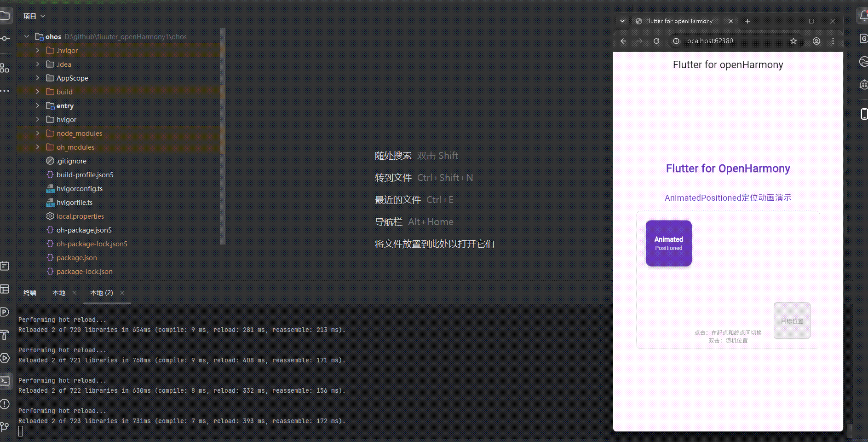868x442 pixels.
Task: Expand the AppScope folder
Action: [38, 78]
